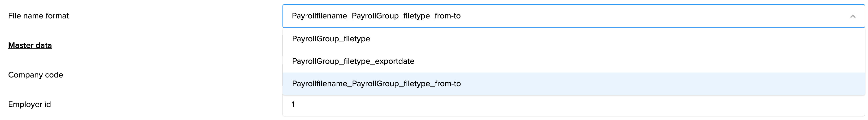Close the dropdown using the up-arrow icon
The height and width of the screenshot is (120, 868).
(852, 16)
